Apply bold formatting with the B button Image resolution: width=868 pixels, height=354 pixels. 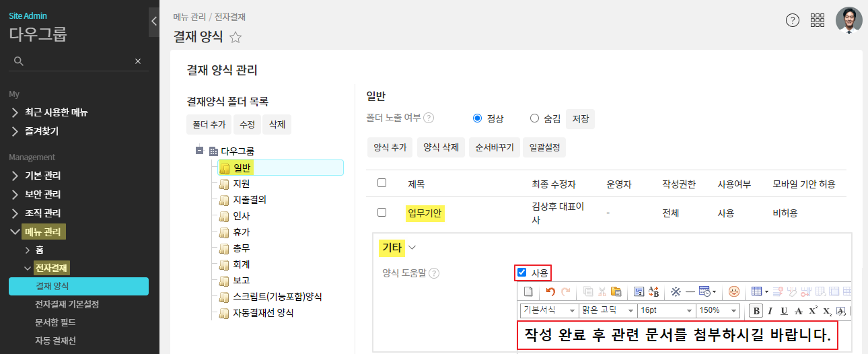pos(756,310)
